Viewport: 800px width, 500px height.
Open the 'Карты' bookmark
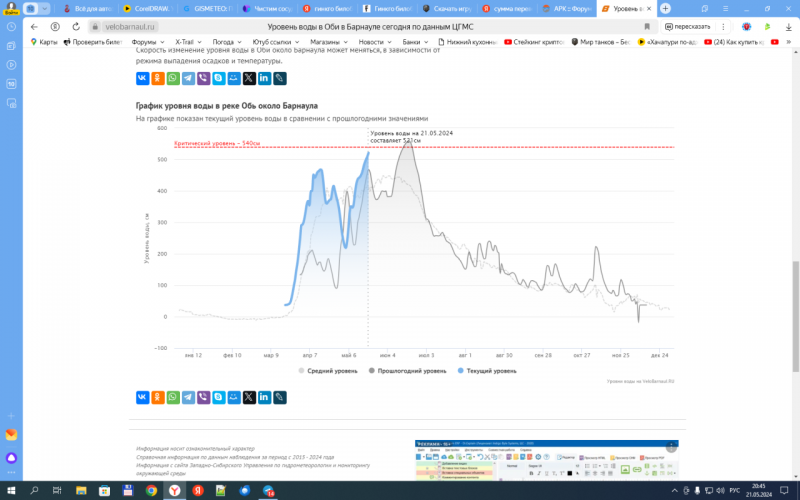[45, 42]
